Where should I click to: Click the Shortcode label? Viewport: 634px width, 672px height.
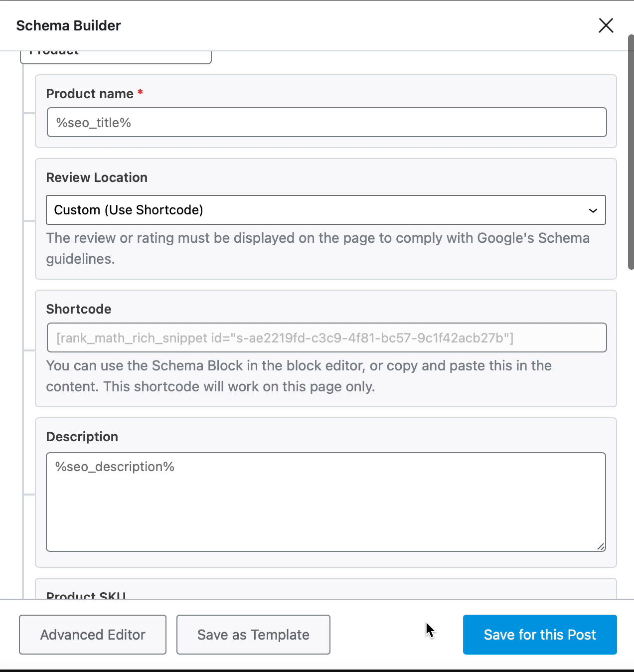79,309
